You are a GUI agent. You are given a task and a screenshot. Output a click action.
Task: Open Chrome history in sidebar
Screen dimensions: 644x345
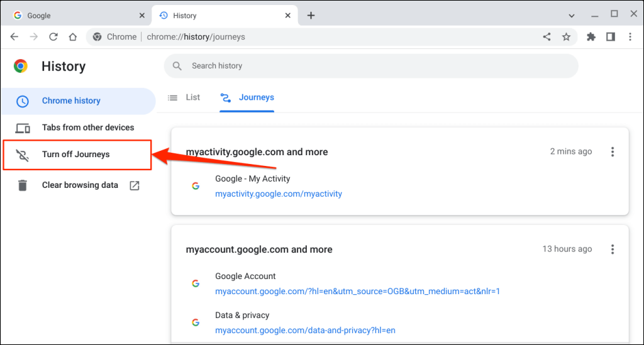point(78,101)
